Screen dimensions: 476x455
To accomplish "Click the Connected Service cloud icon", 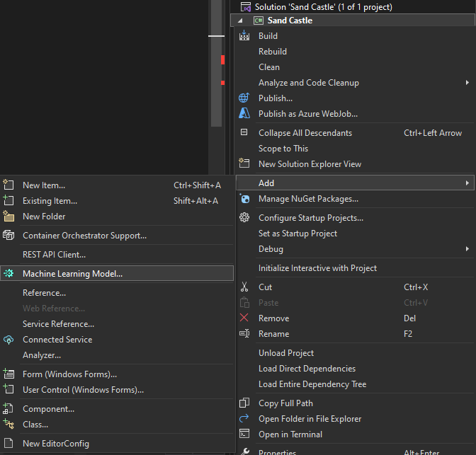I will 8,340.
